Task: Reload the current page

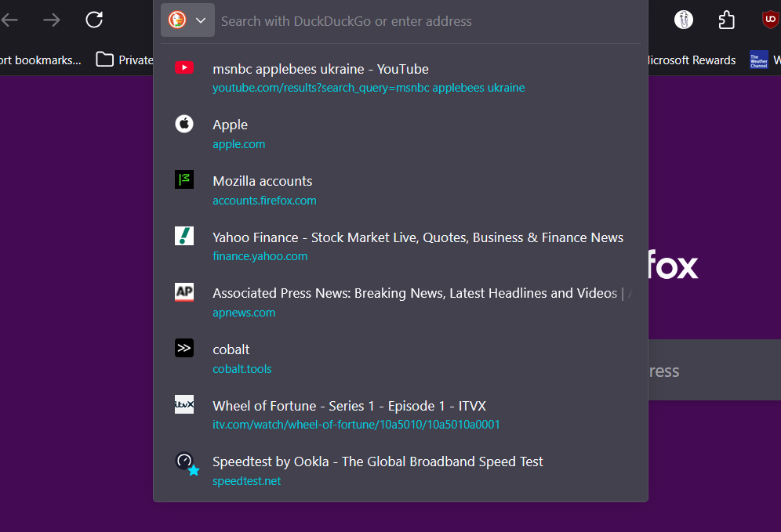Action: click(94, 20)
